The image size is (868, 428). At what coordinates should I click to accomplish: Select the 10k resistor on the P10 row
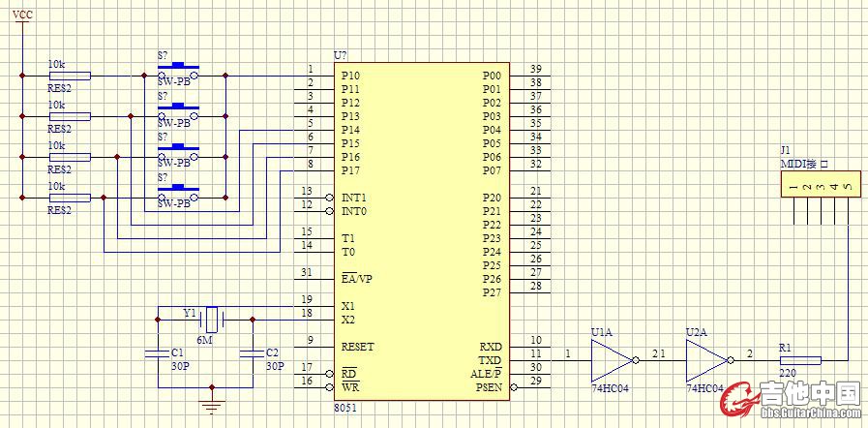pos(70,76)
